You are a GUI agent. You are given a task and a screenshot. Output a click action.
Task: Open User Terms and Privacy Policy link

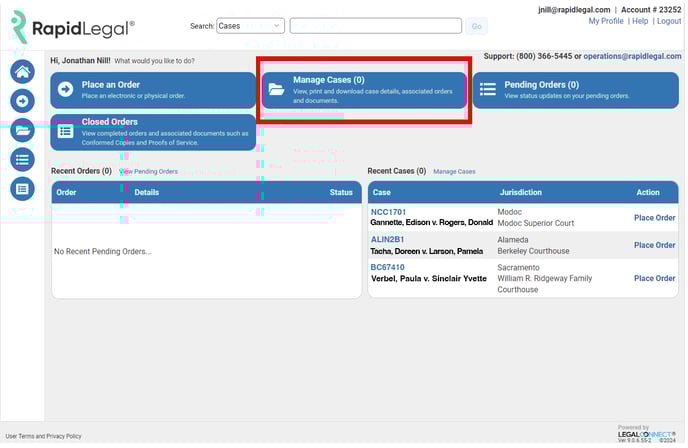pos(43,436)
